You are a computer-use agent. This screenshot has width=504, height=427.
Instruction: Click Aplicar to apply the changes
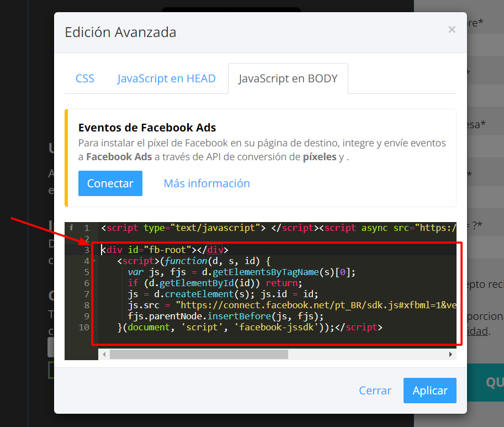click(x=429, y=391)
